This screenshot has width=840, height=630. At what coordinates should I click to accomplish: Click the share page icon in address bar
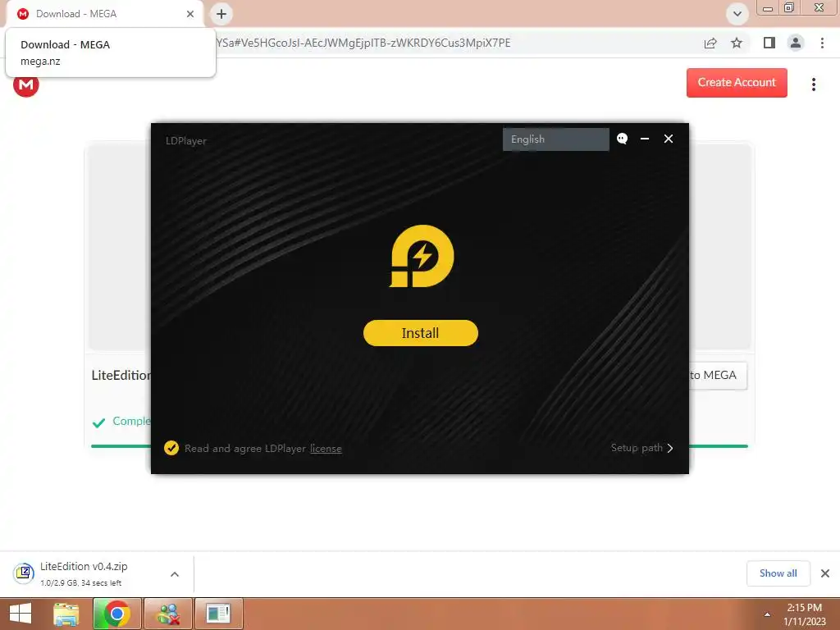[710, 43]
